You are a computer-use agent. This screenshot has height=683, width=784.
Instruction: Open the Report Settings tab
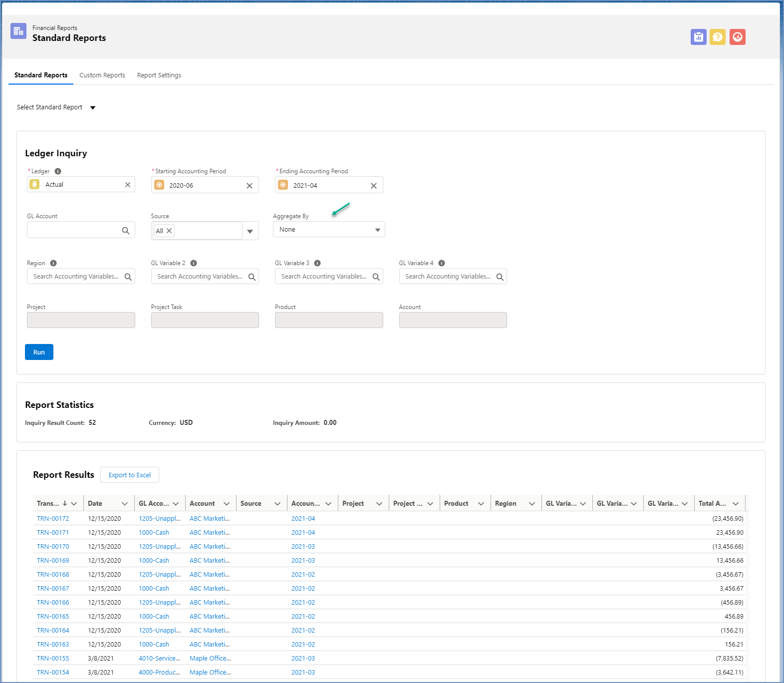coord(159,75)
